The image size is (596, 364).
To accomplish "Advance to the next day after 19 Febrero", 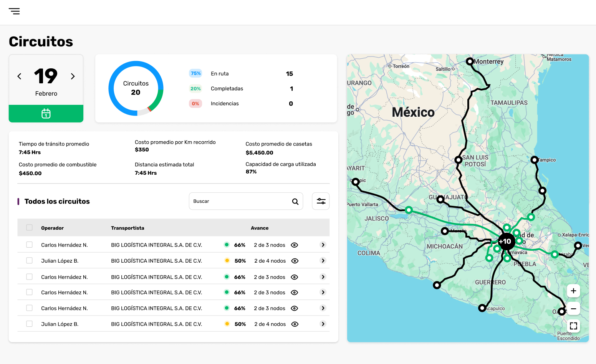I will (x=73, y=76).
